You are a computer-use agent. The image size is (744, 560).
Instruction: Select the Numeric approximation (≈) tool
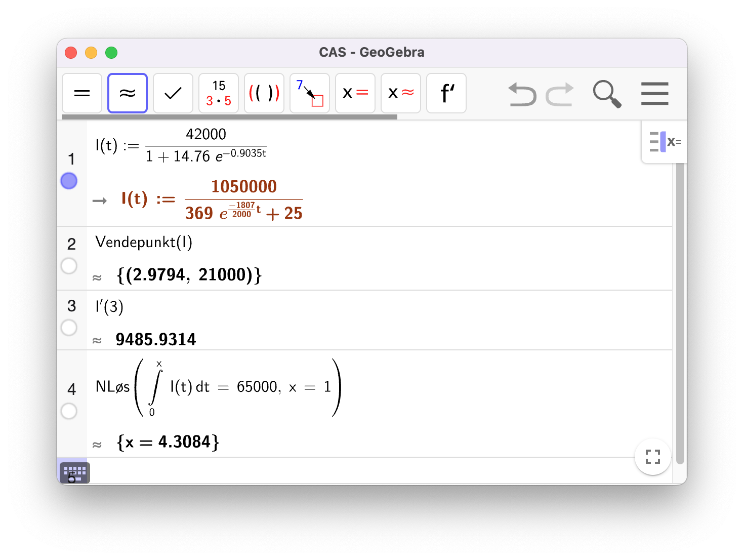(128, 93)
